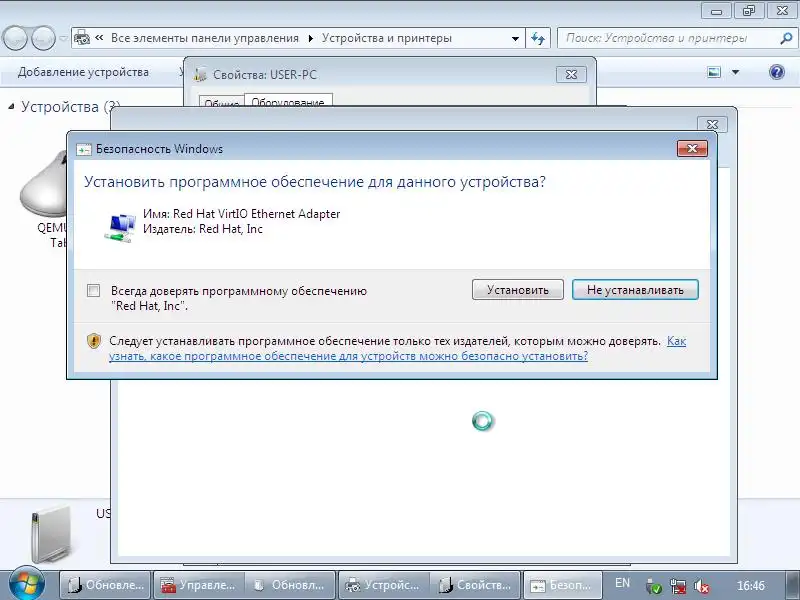Open Help via the question mark icon
Image resolution: width=800 pixels, height=600 pixels.
[x=777, y=72]
